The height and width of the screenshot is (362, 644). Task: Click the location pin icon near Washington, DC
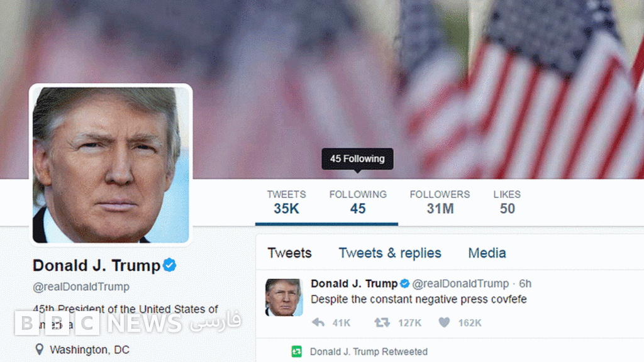(x=40, y=349)
